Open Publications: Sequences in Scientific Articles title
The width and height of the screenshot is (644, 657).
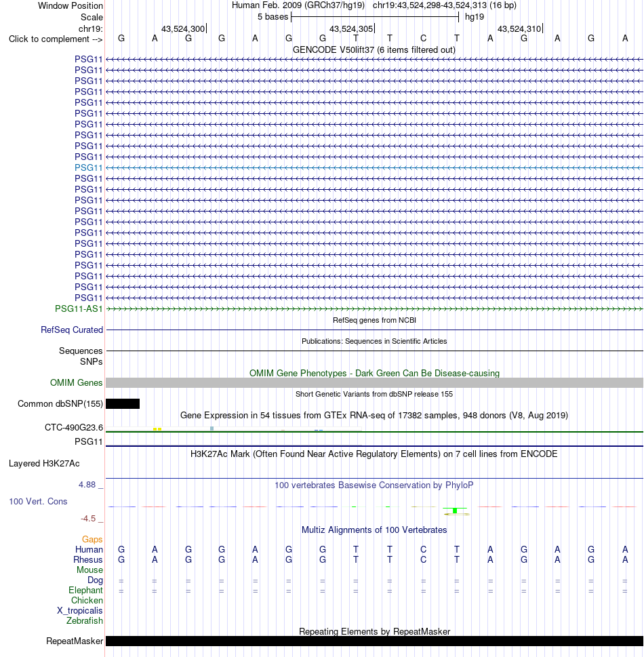pyautogui.click(x=374, y=341)
